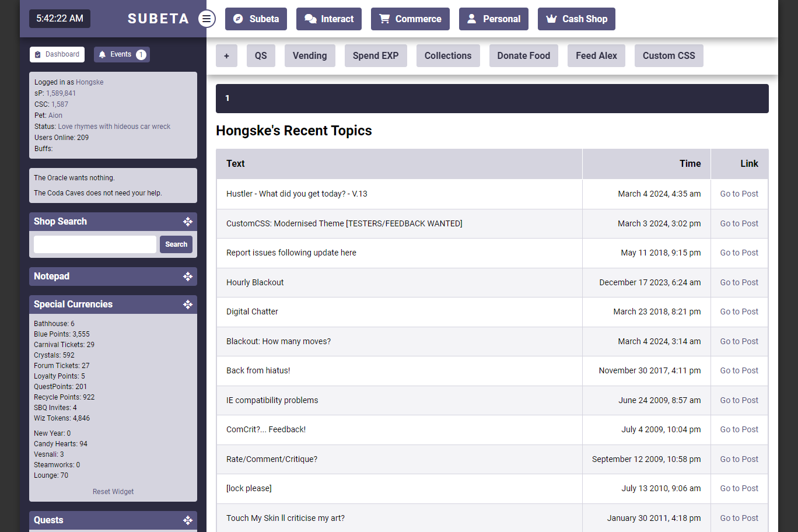Select the Custom CSS quick link
Viewport: 798px width, 532px height.
(x=668, y=56)
